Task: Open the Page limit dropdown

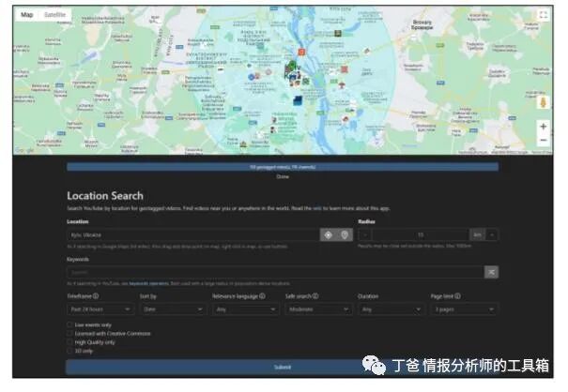Action: click(x=465, y=309)
